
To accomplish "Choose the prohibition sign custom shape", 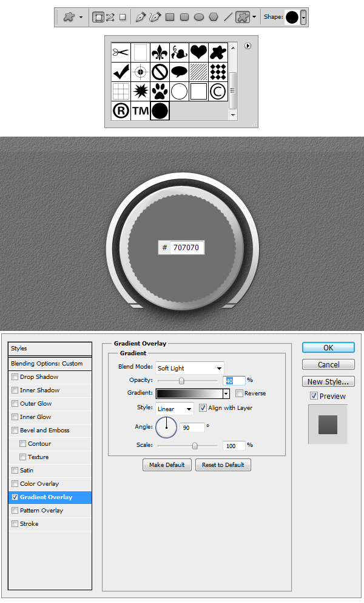I will (x=160, y=72).
